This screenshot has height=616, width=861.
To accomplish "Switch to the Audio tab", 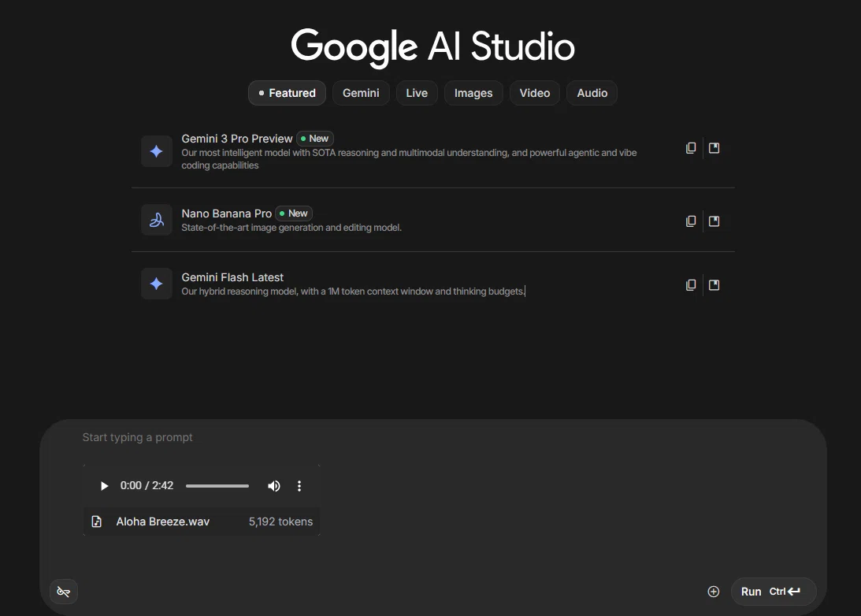I will pos(592,93).
